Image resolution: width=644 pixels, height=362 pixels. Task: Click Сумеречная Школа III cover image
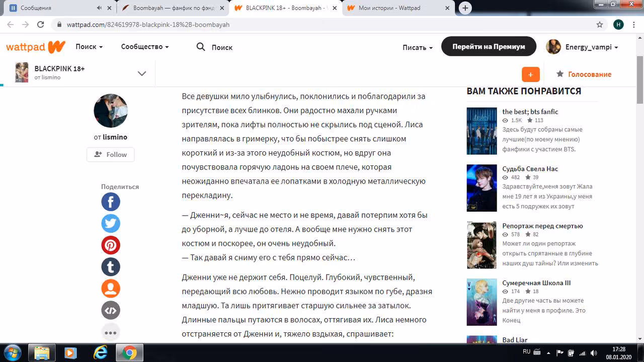click(481, 302)
